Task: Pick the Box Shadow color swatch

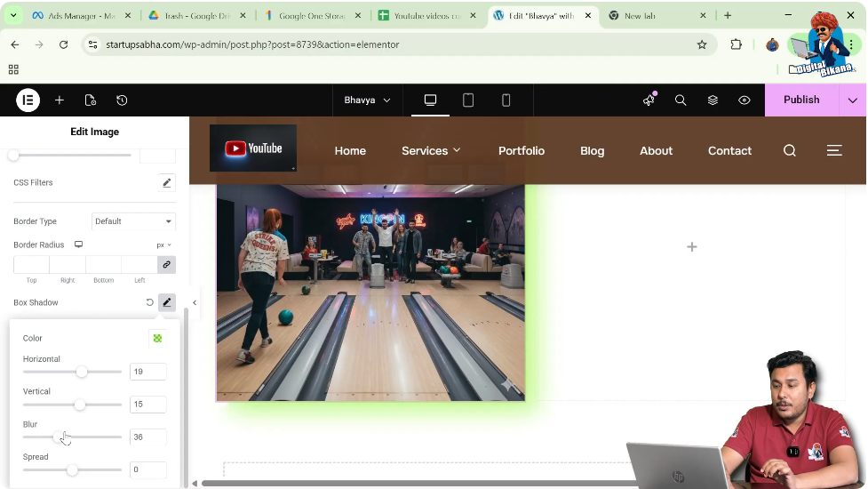Action: pyautogui.click(x=157, y=338)
